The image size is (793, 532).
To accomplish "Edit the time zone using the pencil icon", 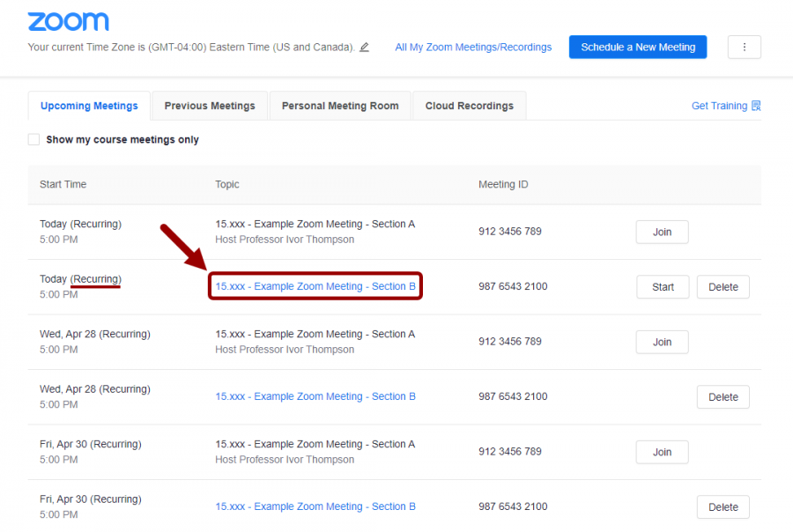I will (x=365, y=48).
